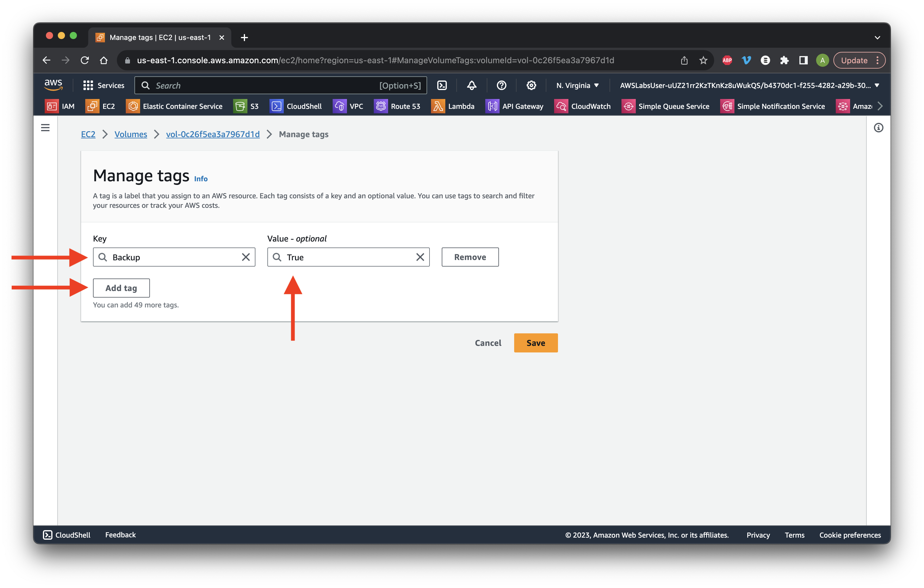Image resolution: width=924 pixels, height=588 pixels.
Task: Toggle the side navigation hamburger menu
Action: pyautogui.click(x=45, y=127)
